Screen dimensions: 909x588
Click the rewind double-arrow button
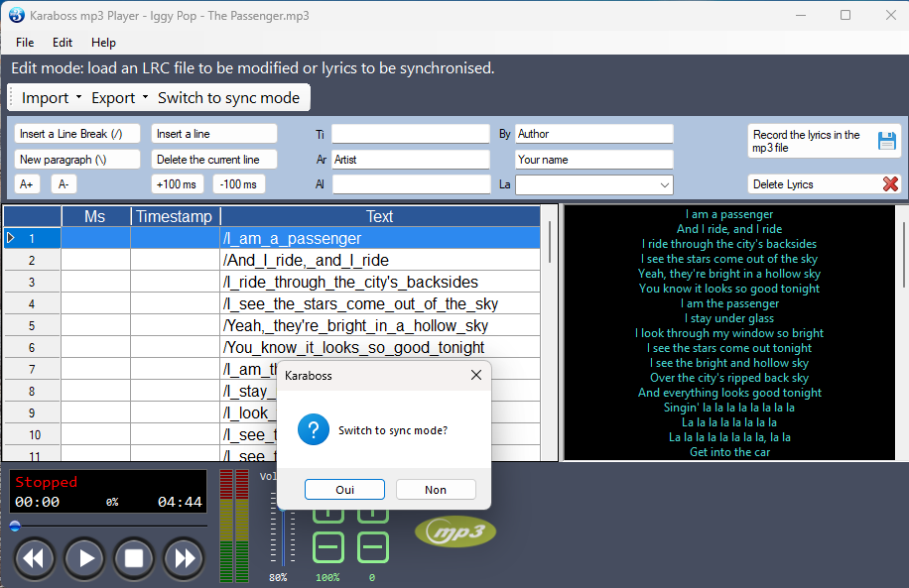pos(34,558)
